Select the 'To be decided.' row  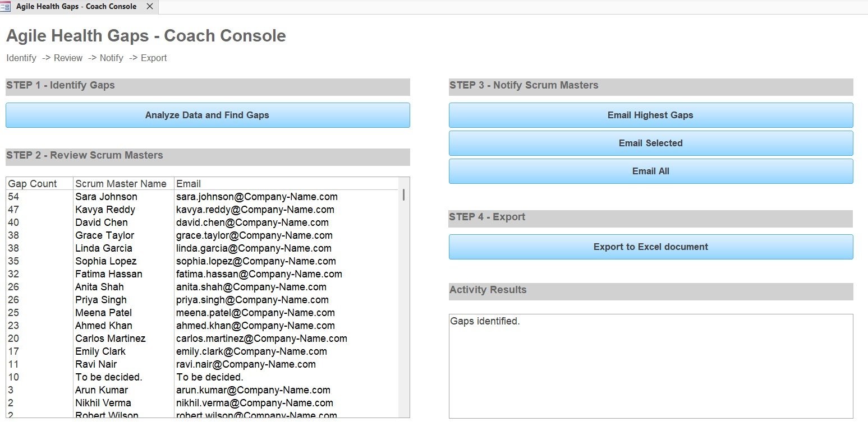[109, 377]
